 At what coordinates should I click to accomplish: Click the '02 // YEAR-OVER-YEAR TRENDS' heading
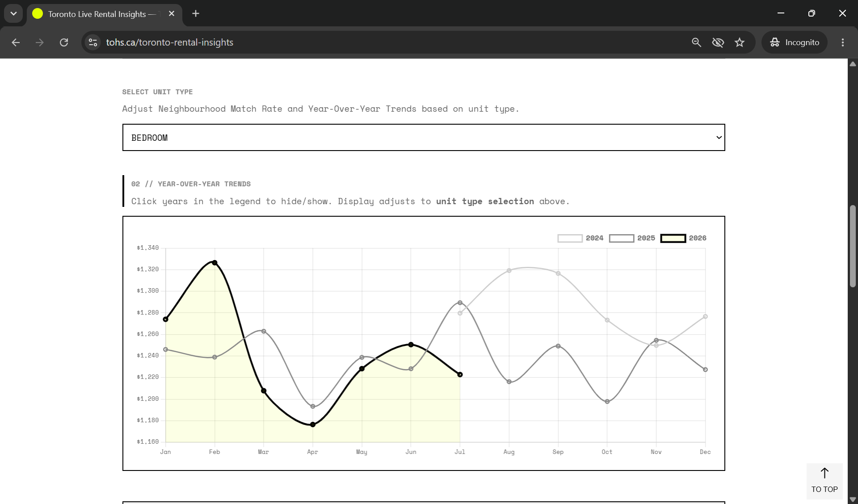tap(191, 184)
